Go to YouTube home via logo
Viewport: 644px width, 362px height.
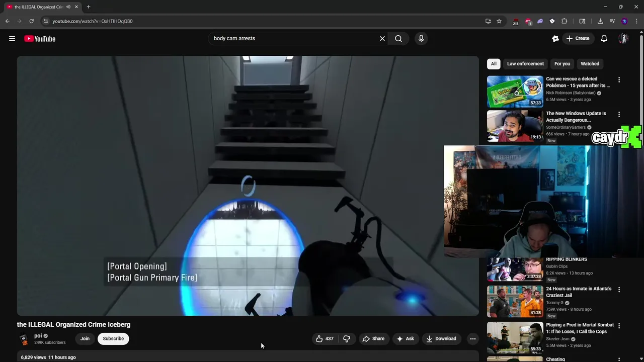tap(40, 39)
